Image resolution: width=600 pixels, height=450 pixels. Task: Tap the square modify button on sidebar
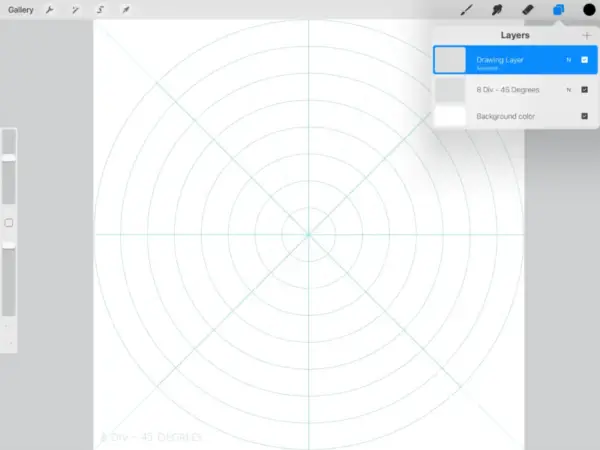(9, 223)
